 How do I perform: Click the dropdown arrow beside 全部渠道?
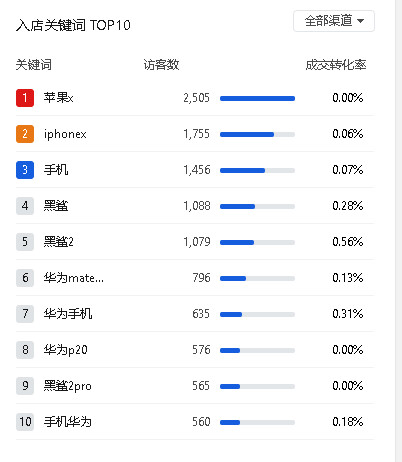pyautogui.click(x=360, y=21)
